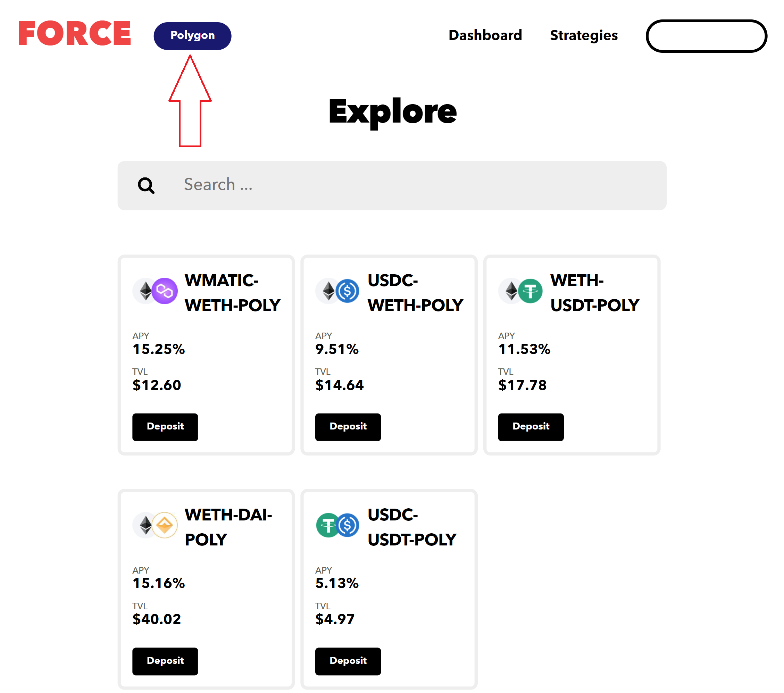Click the $14.64 TVL value
784x693 pixels.
pyautogui.click(x=340, y=385)
